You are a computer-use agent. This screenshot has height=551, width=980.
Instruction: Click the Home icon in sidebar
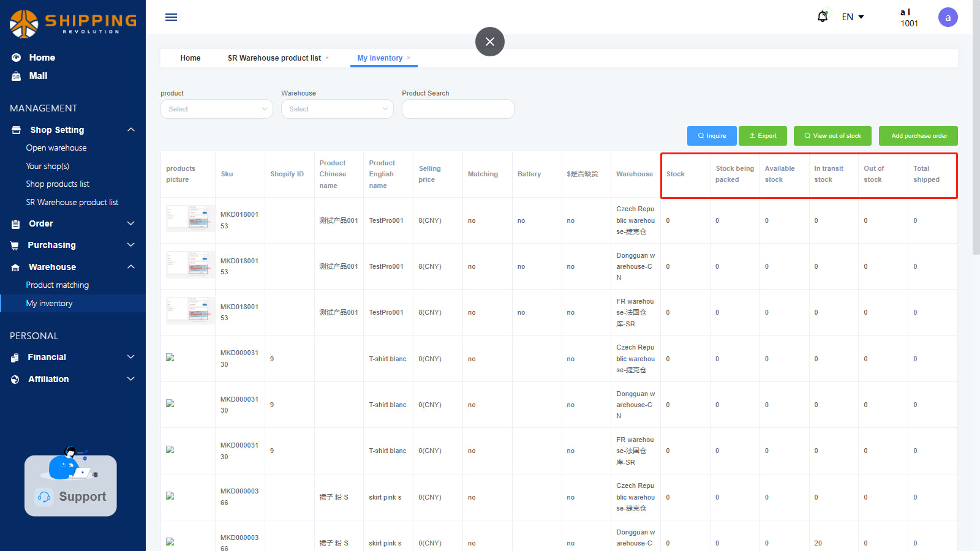17,58
